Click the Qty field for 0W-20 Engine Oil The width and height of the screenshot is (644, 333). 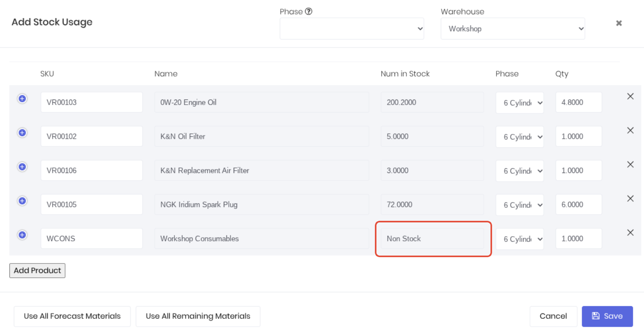click(579, 102)
